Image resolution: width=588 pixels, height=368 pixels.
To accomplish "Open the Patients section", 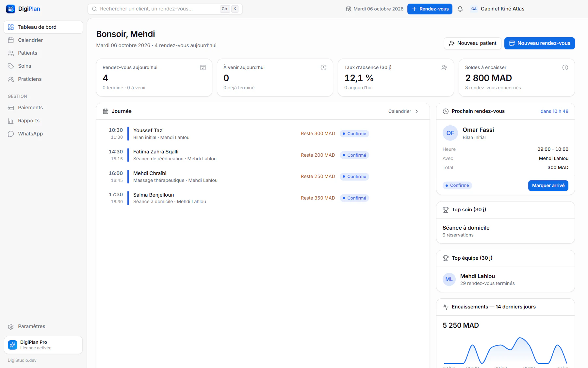I will click(x=43, y=53).
